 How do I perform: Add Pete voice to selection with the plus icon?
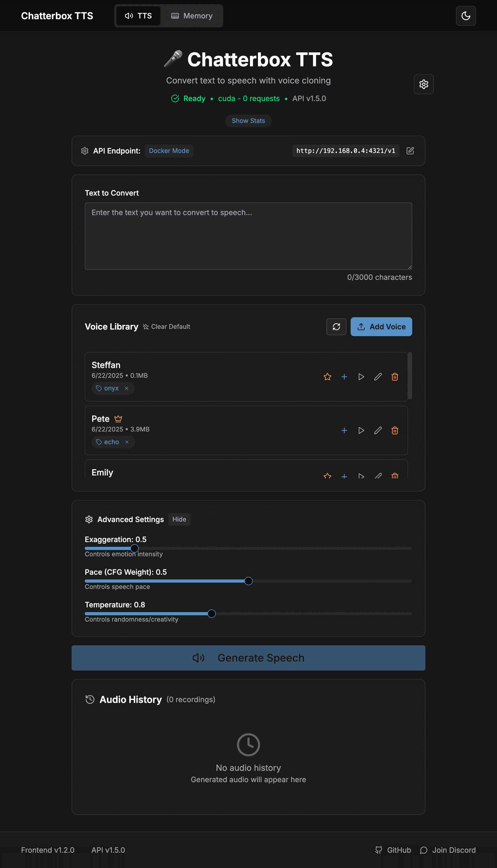[344, 430]
